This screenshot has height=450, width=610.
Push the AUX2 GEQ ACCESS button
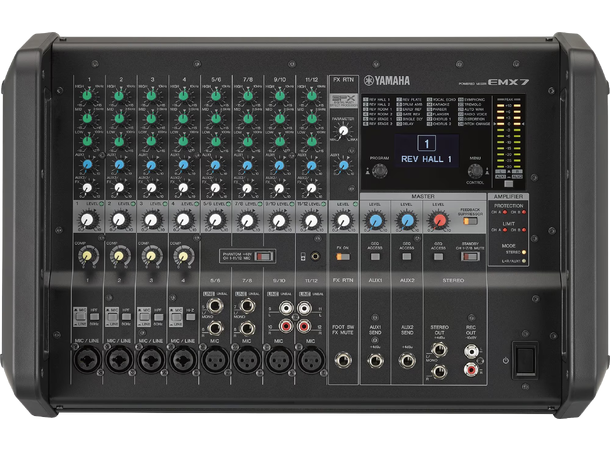pos(407,257)
